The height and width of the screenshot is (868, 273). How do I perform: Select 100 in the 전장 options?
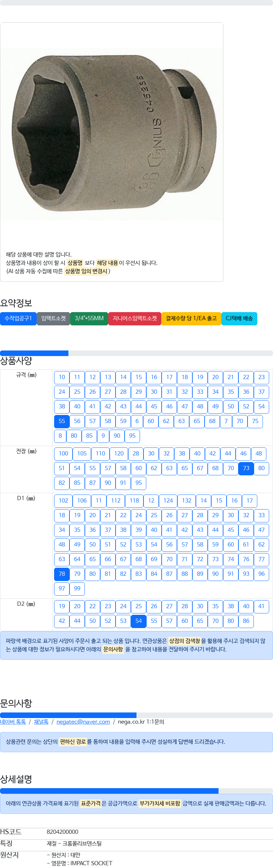click(x=64, y=454)
